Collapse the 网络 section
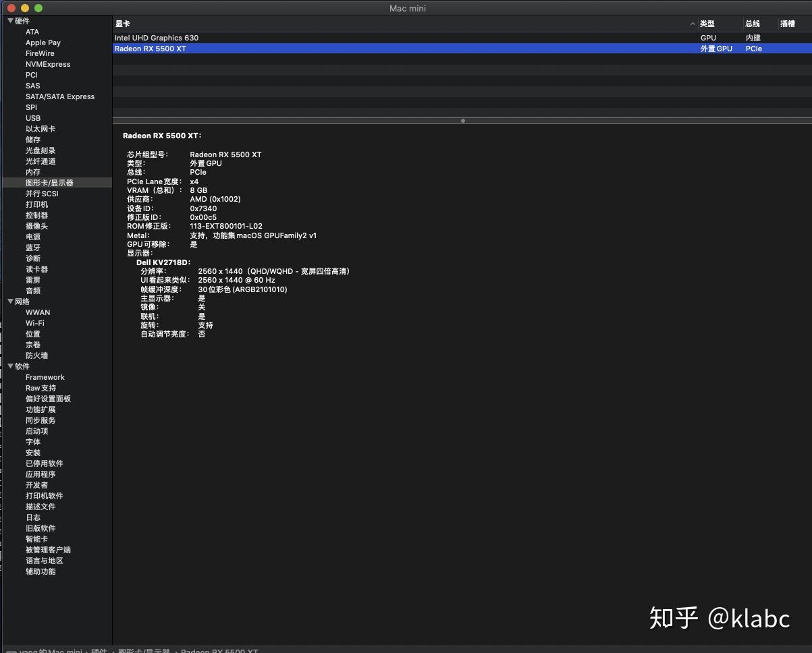Viewport: 812px width, 653px height. pyautogui.click(x=10, y=302)
